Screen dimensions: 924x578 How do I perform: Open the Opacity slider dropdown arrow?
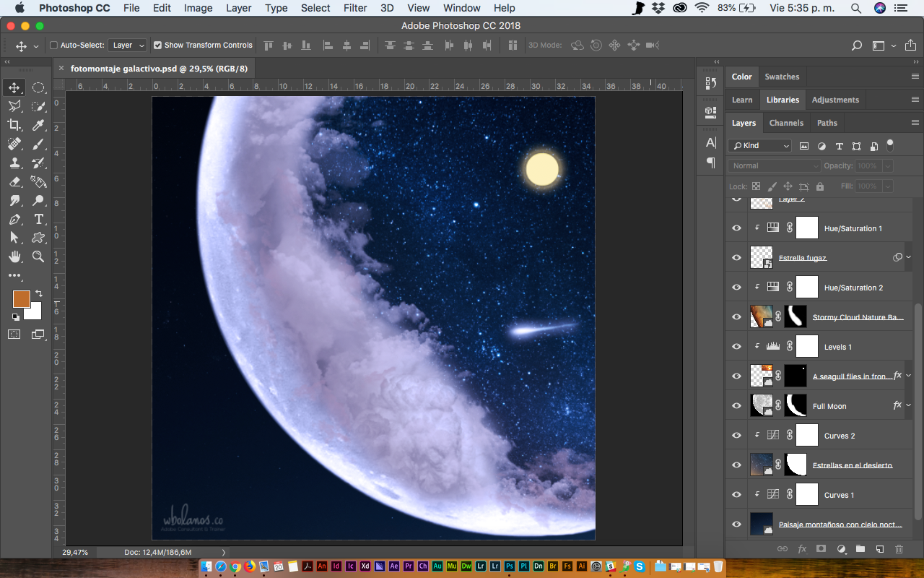(x=887, y=166)
